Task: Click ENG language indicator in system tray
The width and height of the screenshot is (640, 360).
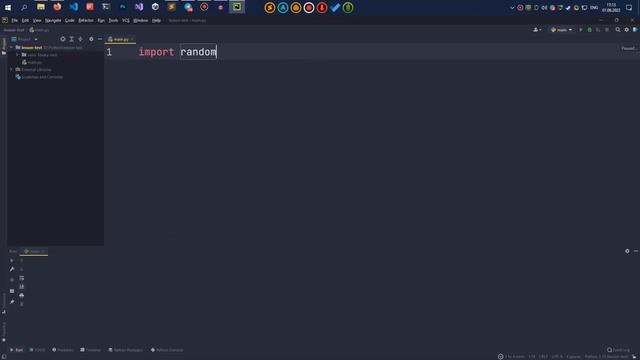Action: pyautogui.click(x=594, y=7)
